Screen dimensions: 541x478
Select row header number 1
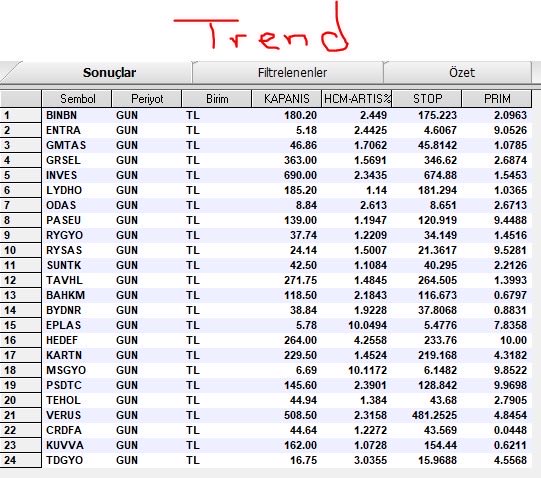coord(21,115)
